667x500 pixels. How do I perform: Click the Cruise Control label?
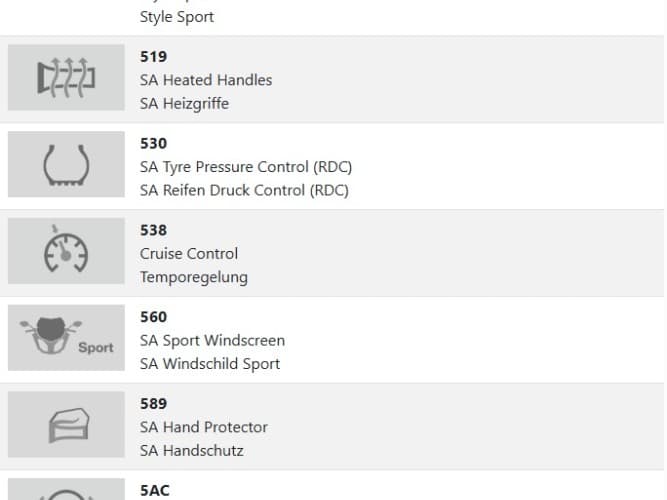point(189,254)
